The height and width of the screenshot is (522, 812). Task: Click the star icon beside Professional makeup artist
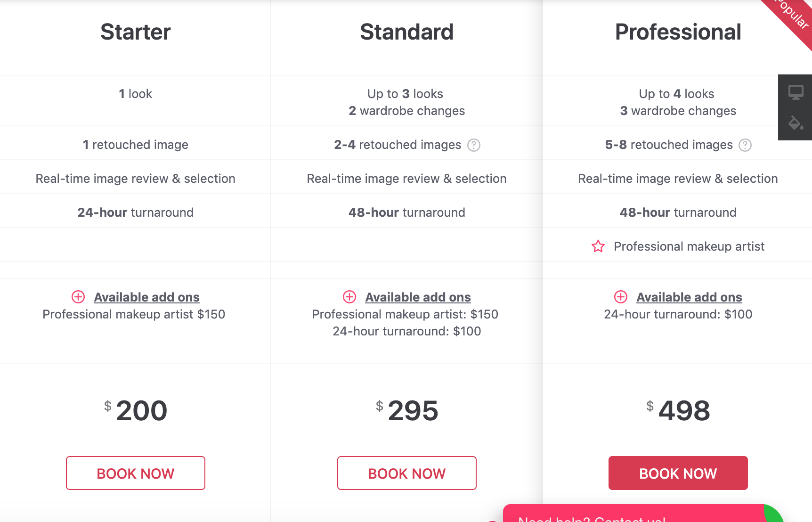[598, 246]
